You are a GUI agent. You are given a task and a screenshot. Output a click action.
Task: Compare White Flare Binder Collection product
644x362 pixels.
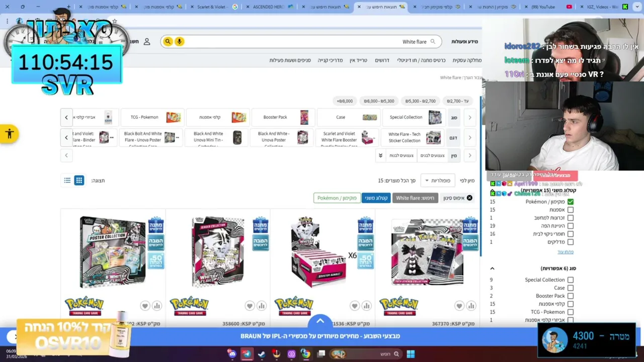tap(262, 306)
